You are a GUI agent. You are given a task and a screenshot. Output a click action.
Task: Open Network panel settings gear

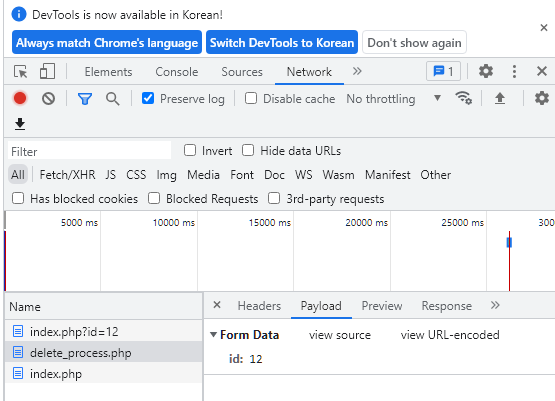click(x=542, y=98)
